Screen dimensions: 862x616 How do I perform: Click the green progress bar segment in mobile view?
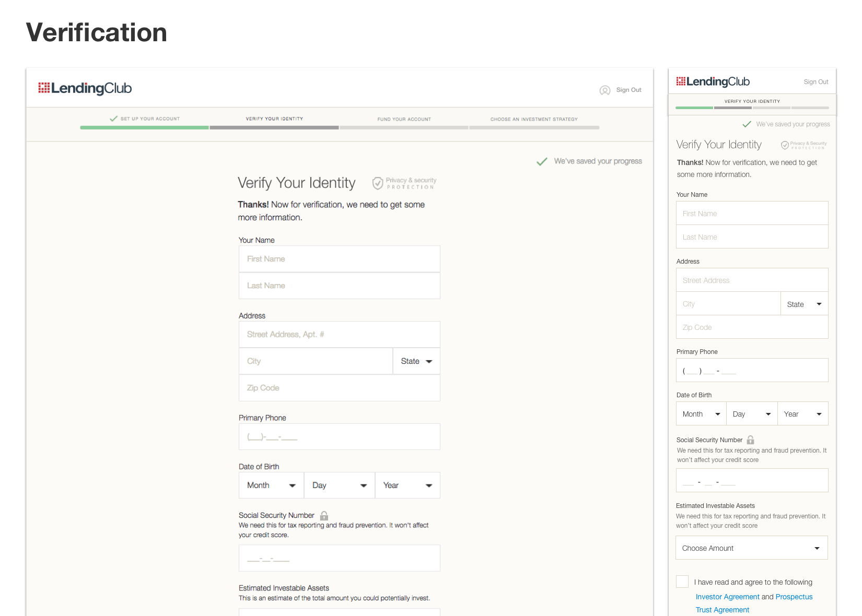pyautogui.click(x=694, y=108)
